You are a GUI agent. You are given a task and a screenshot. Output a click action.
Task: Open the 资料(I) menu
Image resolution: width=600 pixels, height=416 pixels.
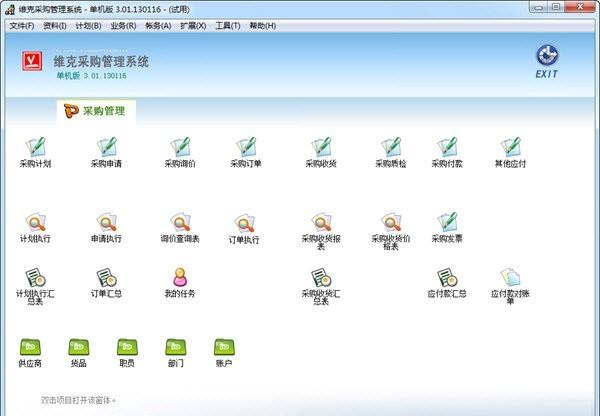tap(55, 26)
